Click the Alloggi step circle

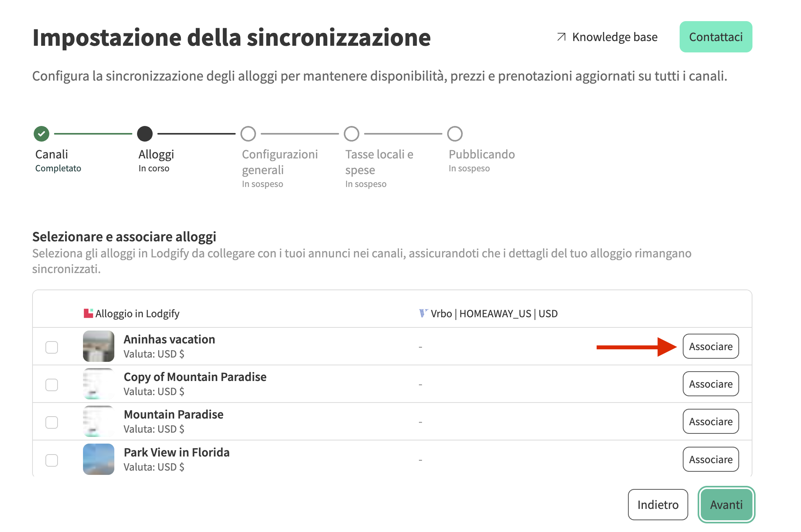point(145,134)
